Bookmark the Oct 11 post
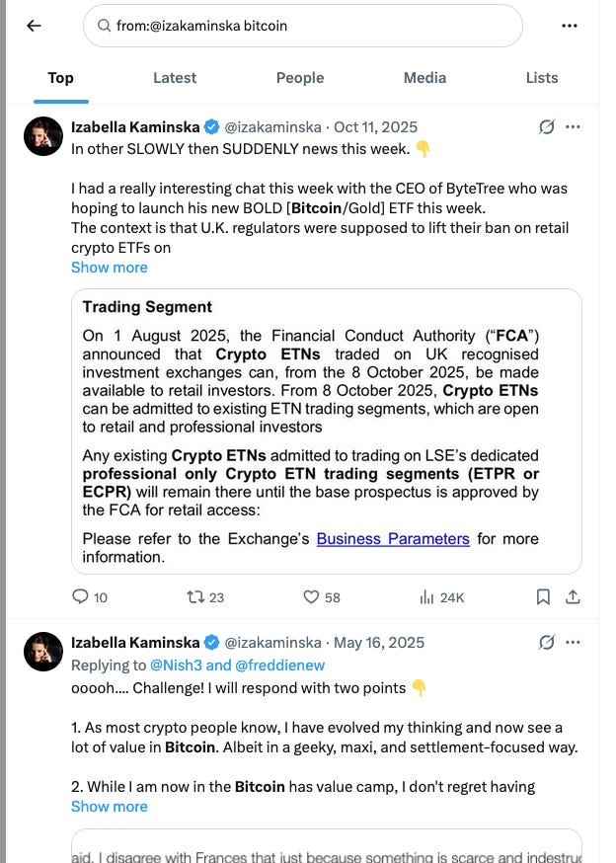 [543, 597]
